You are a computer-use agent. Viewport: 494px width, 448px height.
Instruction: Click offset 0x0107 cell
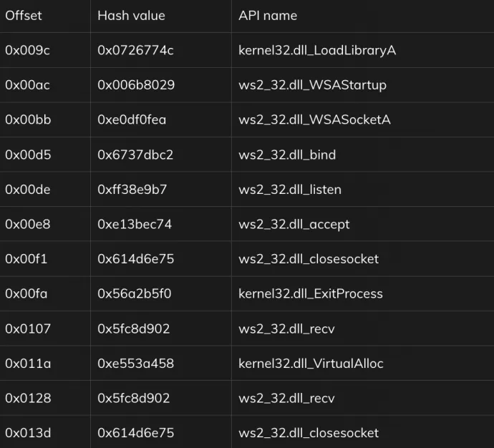(x=28, y=328)
